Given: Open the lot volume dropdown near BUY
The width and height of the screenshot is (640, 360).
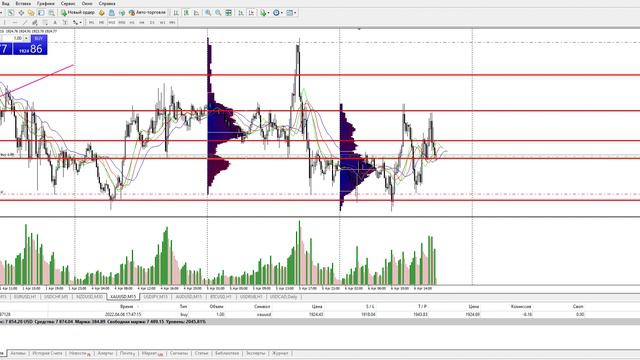Looking at the screenshot, I should (26, 38).
